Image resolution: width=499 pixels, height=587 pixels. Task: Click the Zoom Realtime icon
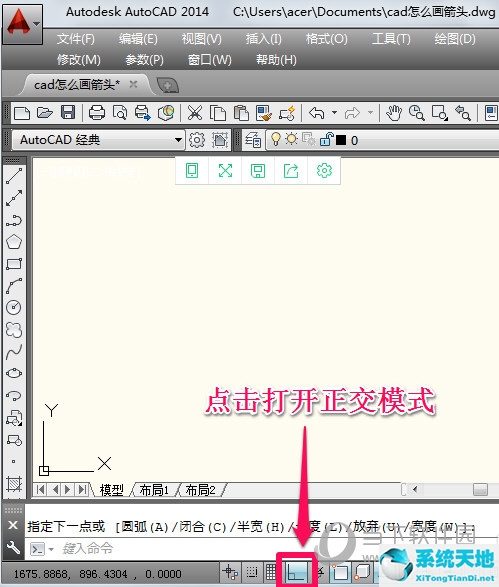(x=417, y=113)
